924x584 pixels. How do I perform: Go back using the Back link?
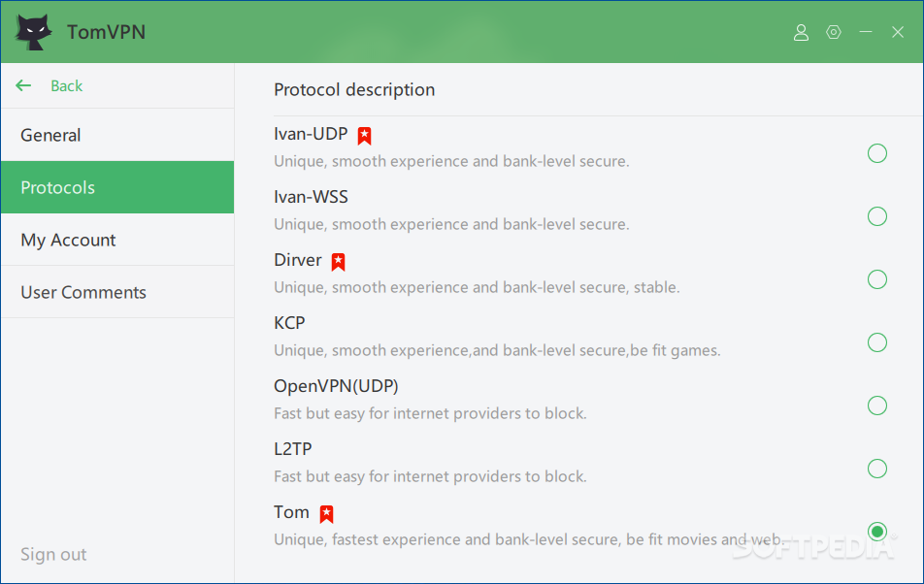(x=67, y=86)
